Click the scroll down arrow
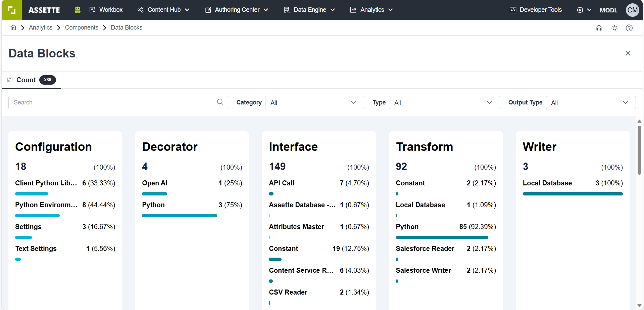 [x=639, y=306]
